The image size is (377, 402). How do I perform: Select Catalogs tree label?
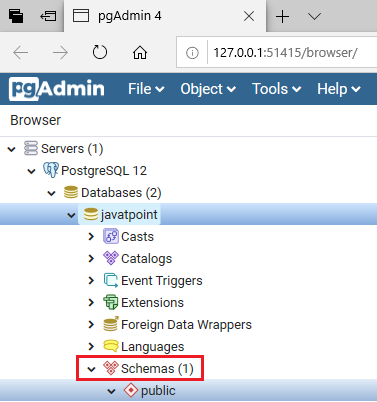pos(146,259)
